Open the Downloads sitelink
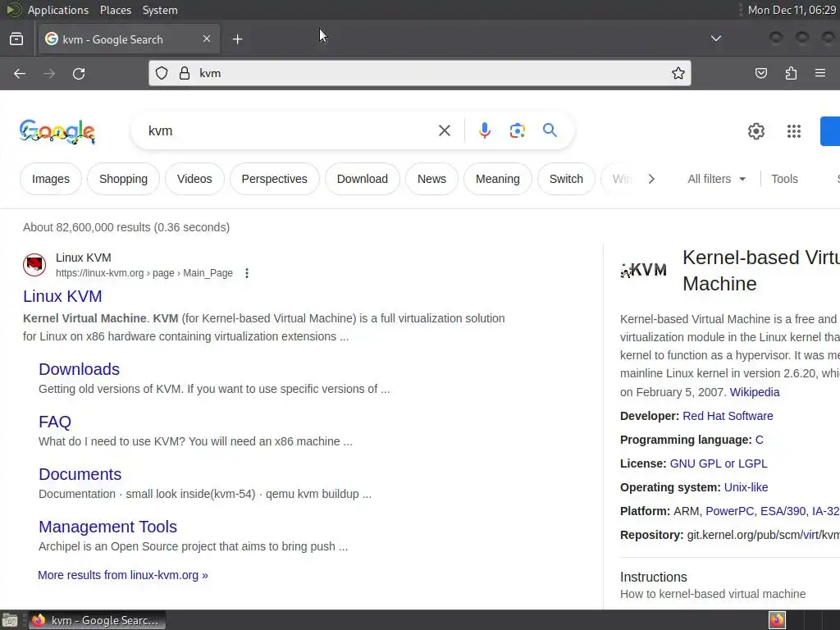This screenshot has width=840, height=630. click(80, 369)
